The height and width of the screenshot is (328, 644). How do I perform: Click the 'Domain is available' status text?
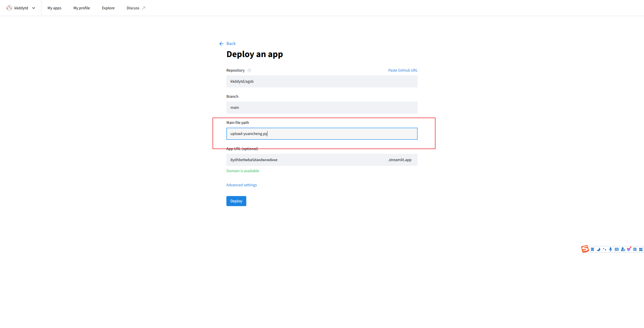(243, 171)
